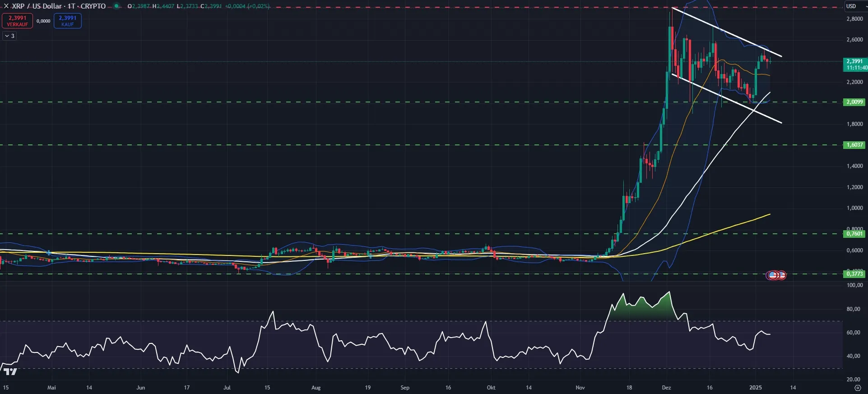Click the low value L2,3733

click(187, 6)
